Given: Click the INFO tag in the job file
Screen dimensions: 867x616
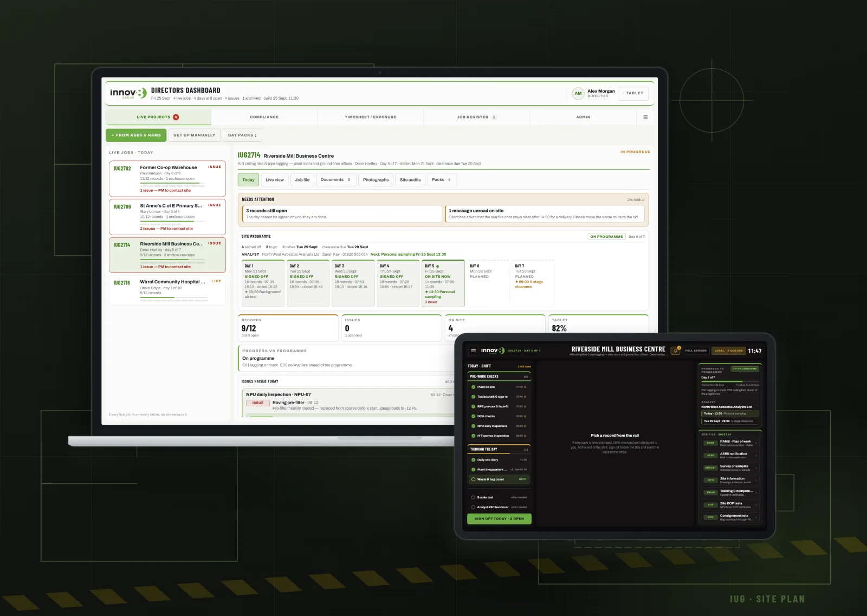Looking at the screenshot, I should (x=710, y=480).
